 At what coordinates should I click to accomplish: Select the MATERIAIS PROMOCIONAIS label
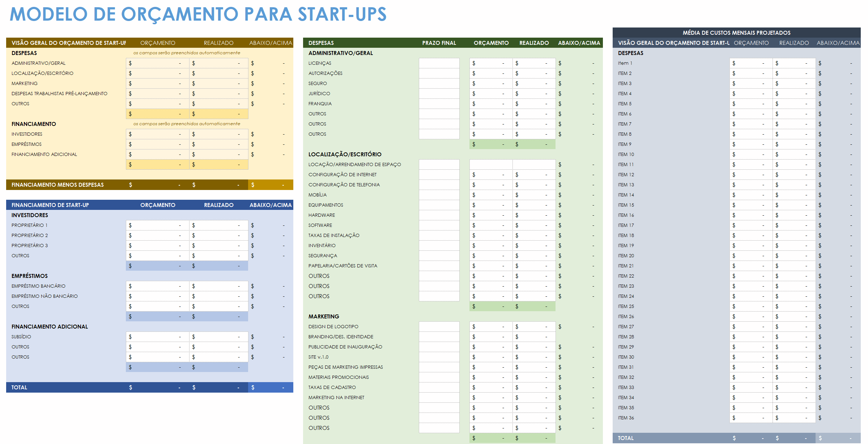tap(339, 377)
